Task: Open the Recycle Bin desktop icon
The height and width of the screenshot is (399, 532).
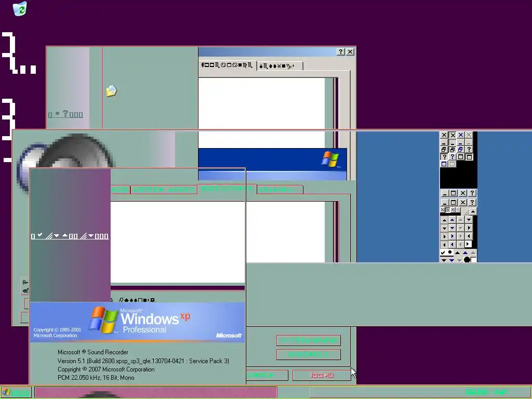Action: [20, 8]
